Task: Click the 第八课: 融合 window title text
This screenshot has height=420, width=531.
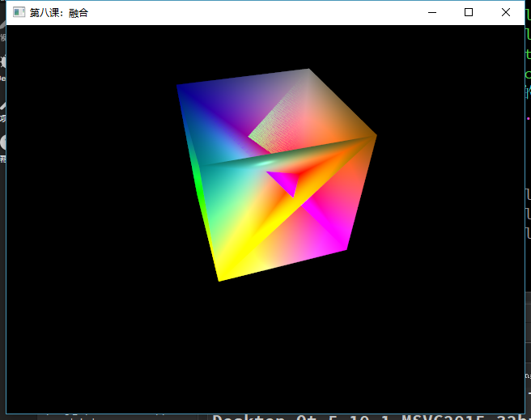Action: tap(59, 13)
